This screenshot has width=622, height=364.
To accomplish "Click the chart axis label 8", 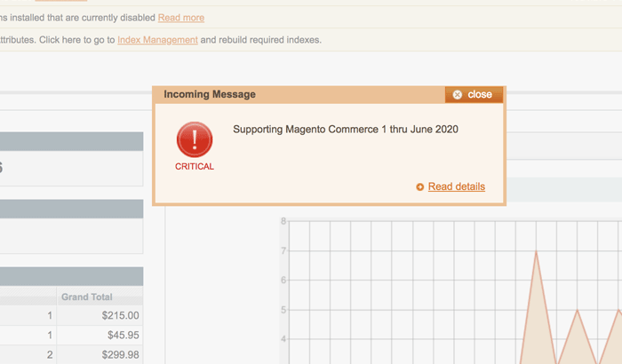I will [283, 221].
